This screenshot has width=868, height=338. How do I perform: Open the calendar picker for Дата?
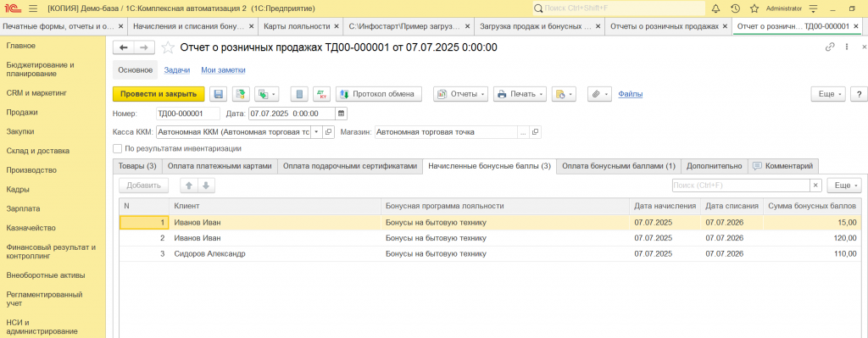point(341,114)
